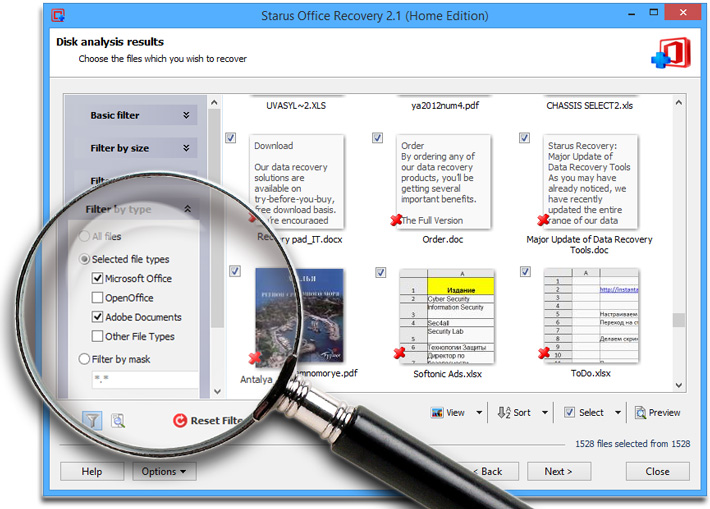Select Major Update of Data Recovery thumbnail

tap(590, 181)
